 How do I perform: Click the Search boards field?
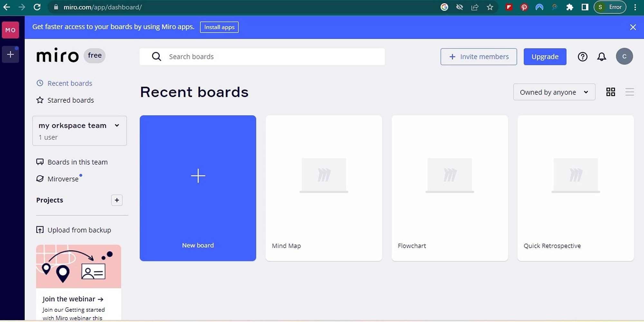pyautogui.click(x=262, y=57)
